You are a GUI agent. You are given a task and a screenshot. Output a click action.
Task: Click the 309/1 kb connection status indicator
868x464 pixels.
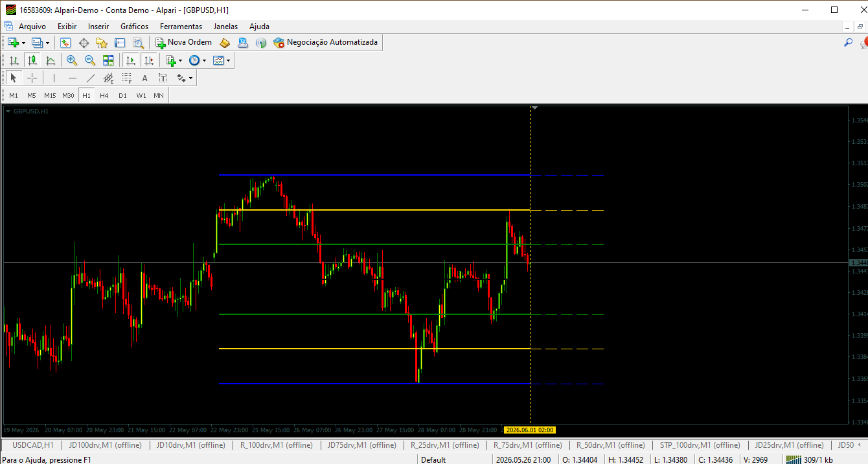pos(810,459)
